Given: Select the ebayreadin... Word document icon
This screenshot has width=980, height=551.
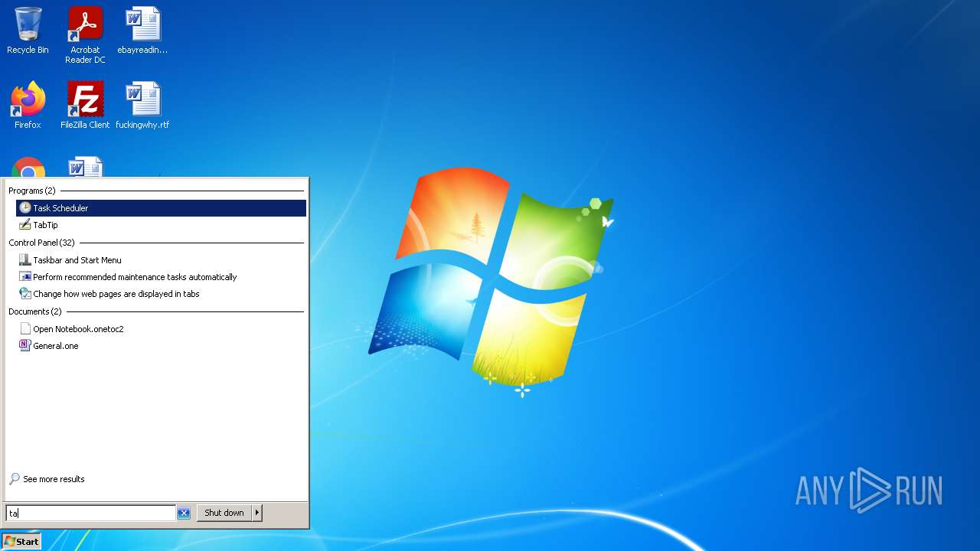Looking at the screenshot, I should 142,31.
